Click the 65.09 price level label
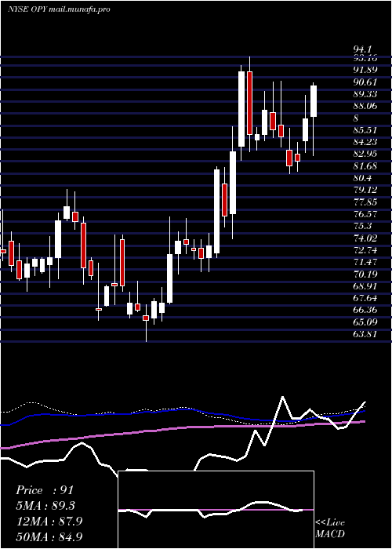The image size is (392, 549). tap(365, 322)
